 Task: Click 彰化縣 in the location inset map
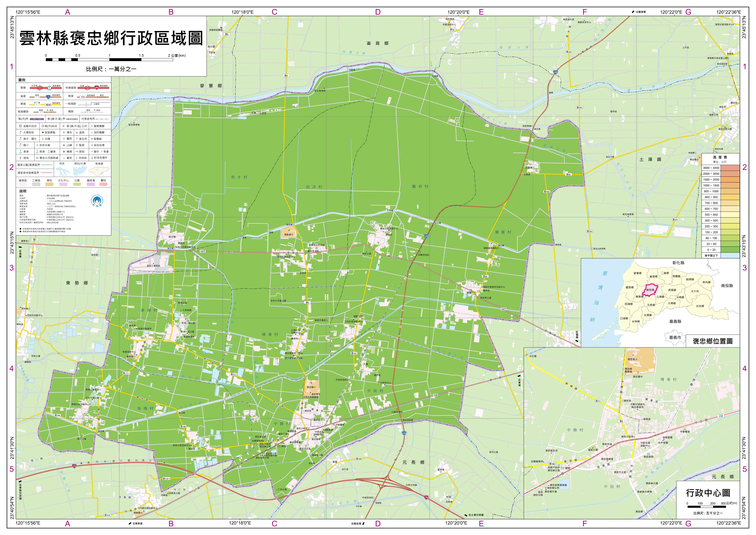(678, 263)
